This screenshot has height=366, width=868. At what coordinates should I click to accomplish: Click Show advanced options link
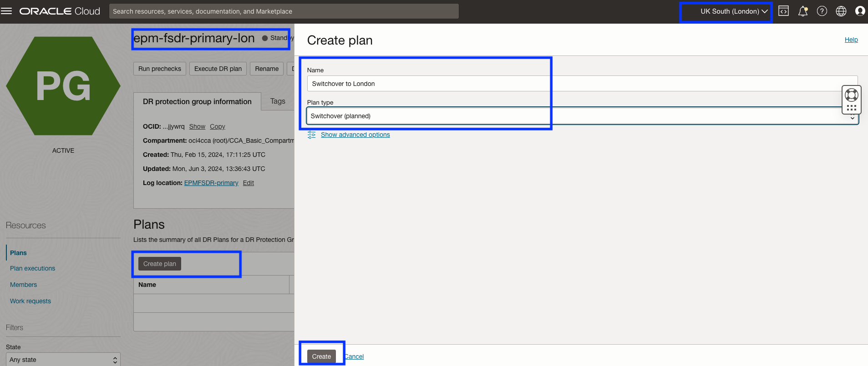click(x=355, y=135)
